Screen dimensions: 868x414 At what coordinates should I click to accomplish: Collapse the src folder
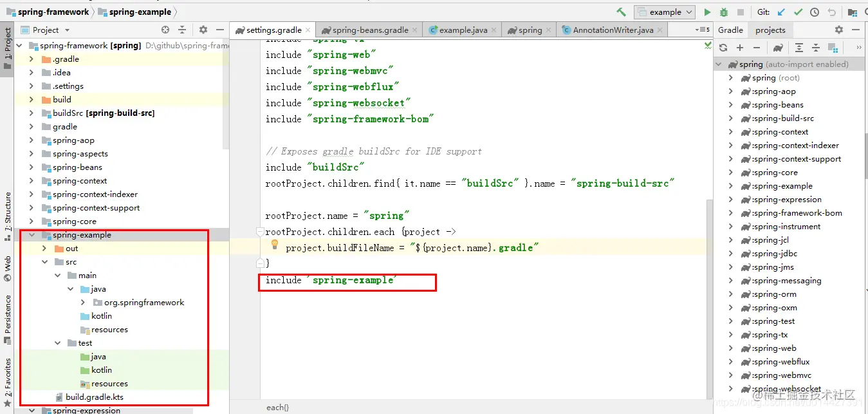[x=44, y=262]
